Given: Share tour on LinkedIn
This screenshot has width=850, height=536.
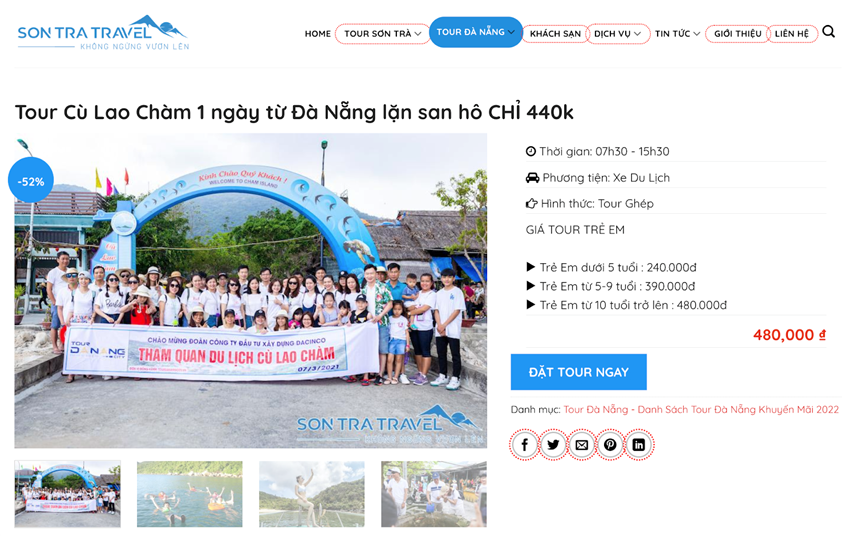Looking at the screenshot, I should pos(639,445).
